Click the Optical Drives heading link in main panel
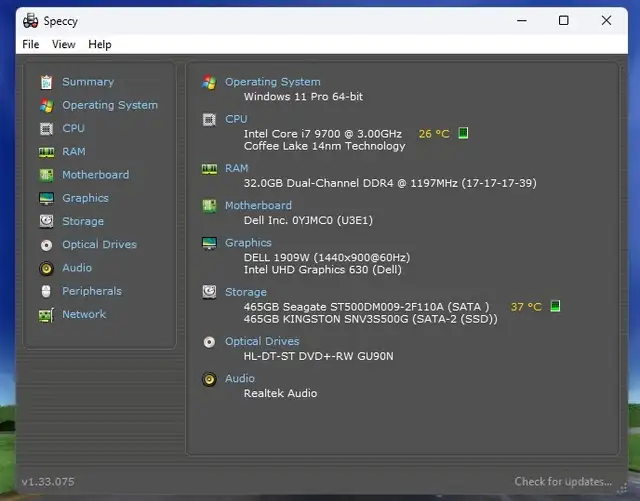The height and width of the screenshot is (501, 640). [x=262, y=341]
